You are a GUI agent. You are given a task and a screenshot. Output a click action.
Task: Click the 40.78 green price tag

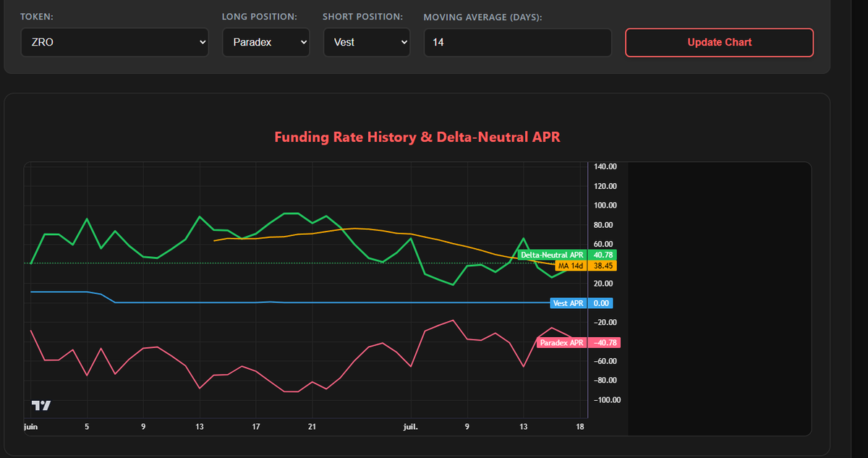pyautogui.click(x=603, y=255)
